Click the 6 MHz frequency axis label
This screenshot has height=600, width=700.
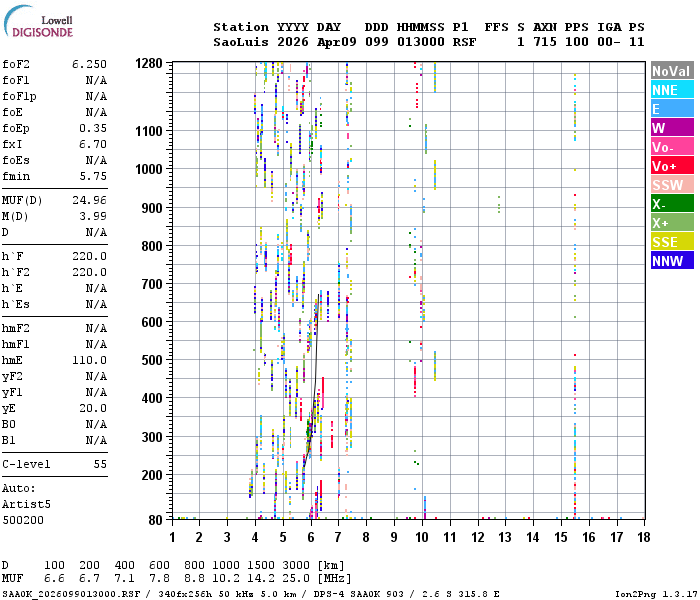[x=311, y=537]
